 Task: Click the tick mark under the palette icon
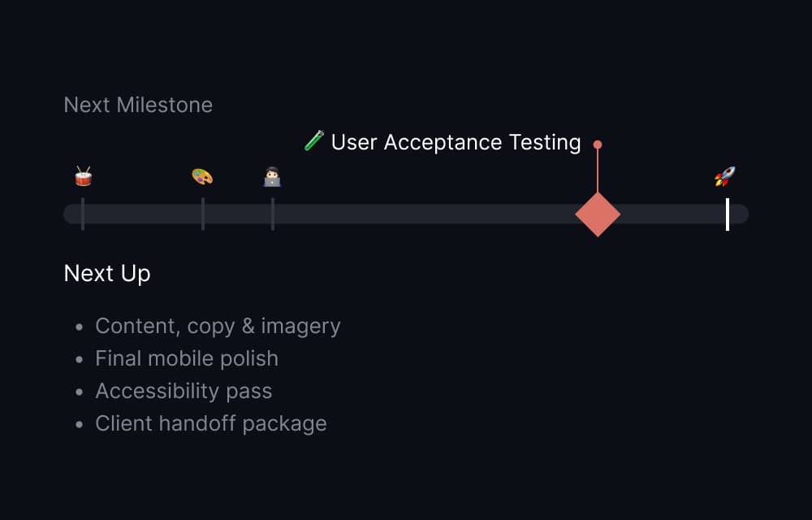click(x=201, y=214)
